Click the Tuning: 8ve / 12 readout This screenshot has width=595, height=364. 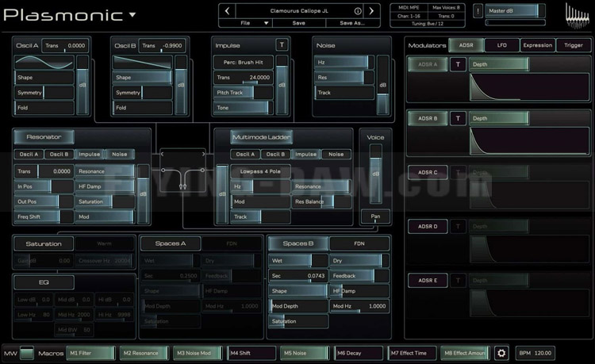point(428,24)
